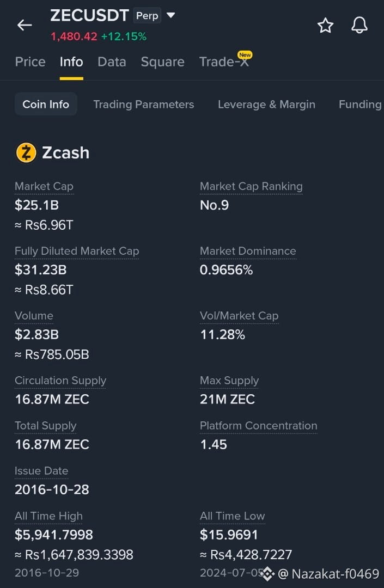Viewport: 384px width, 588px height.
Task: Switch to the Price tab
Action: pos(31,62)
